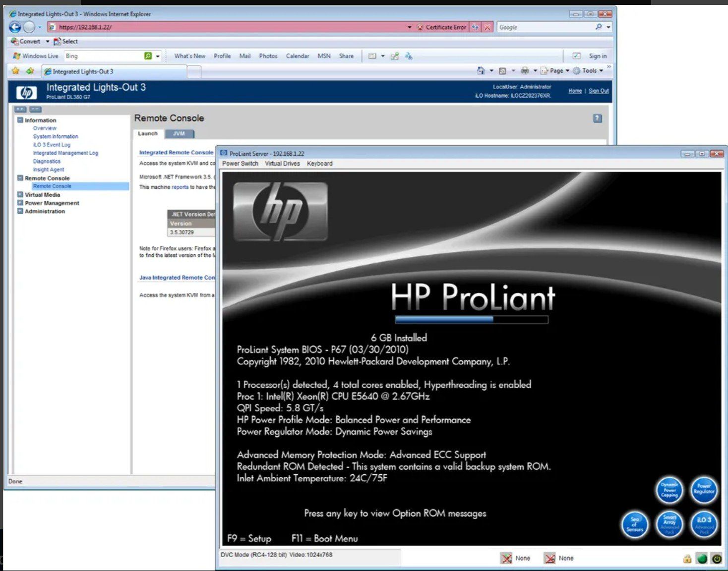
Task: Expand the Power Management tree section
Action: click(20, 203)
